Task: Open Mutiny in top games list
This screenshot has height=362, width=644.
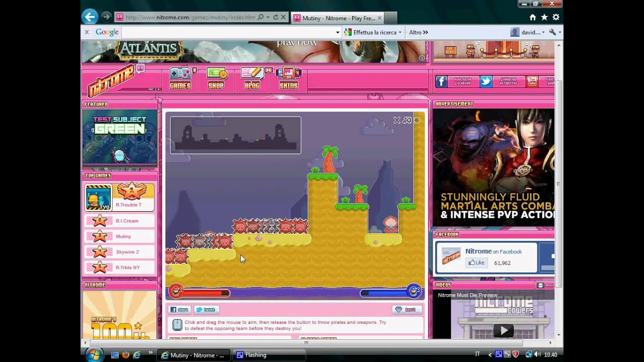Action: [120, 236]
